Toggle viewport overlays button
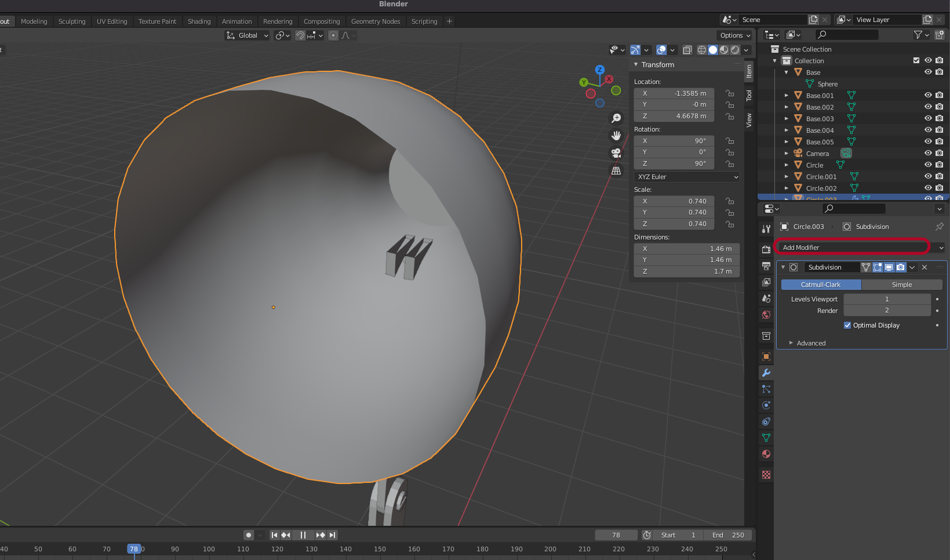The width and height of the screenshot is (950, 560). (x=661, y=50)
